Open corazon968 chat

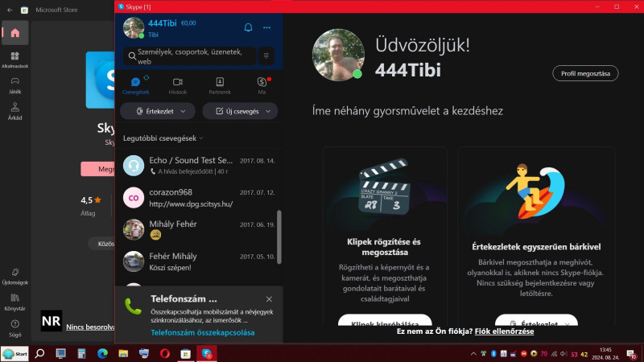199,197
